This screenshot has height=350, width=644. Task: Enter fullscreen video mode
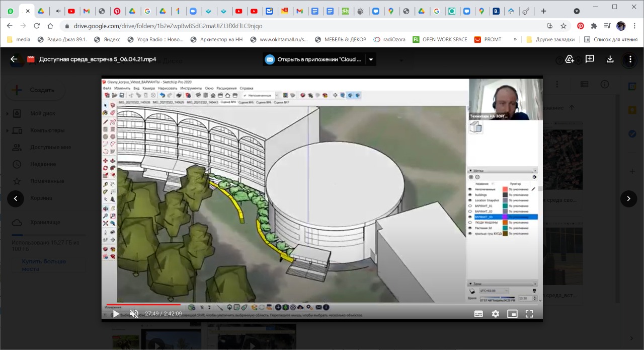point(529,314)
